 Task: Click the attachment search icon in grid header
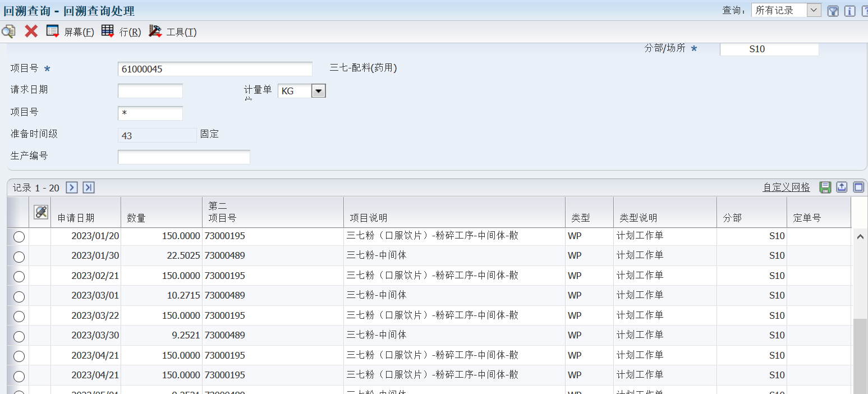(x=40, y=212)
